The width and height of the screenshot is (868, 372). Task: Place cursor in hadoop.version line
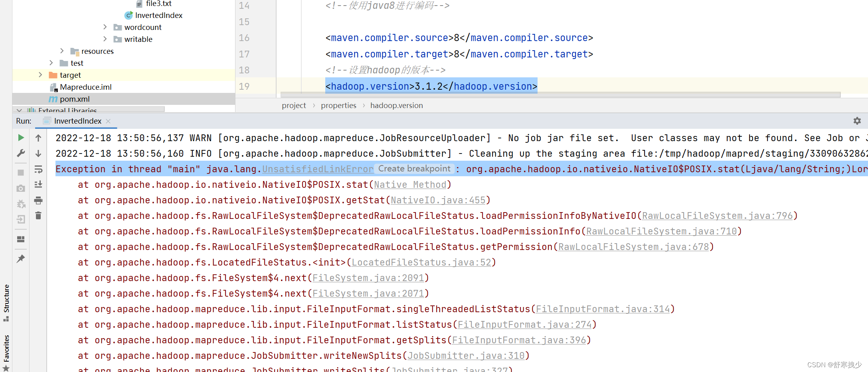431,86
